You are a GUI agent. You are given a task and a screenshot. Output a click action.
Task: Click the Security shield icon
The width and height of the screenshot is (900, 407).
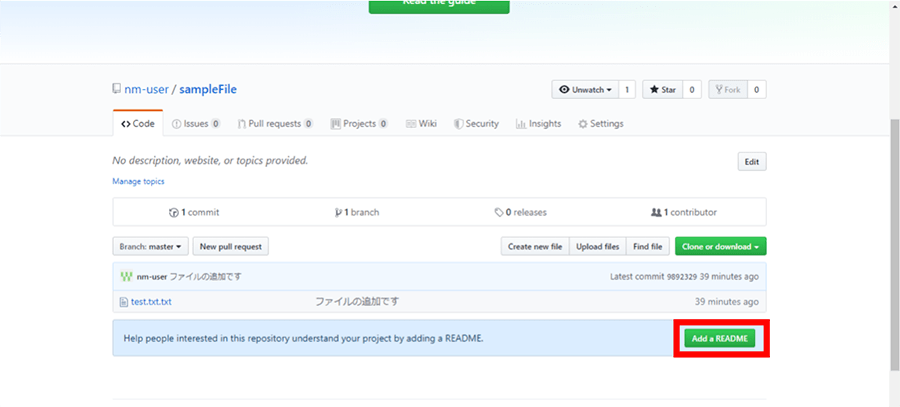(x=459, y=124)
